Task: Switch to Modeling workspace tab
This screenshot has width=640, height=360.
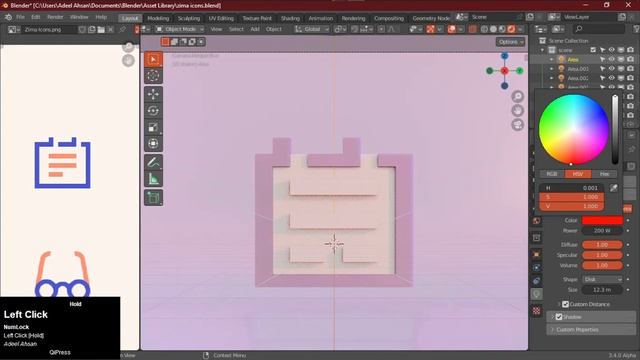Action: click(x=158, y=18)
